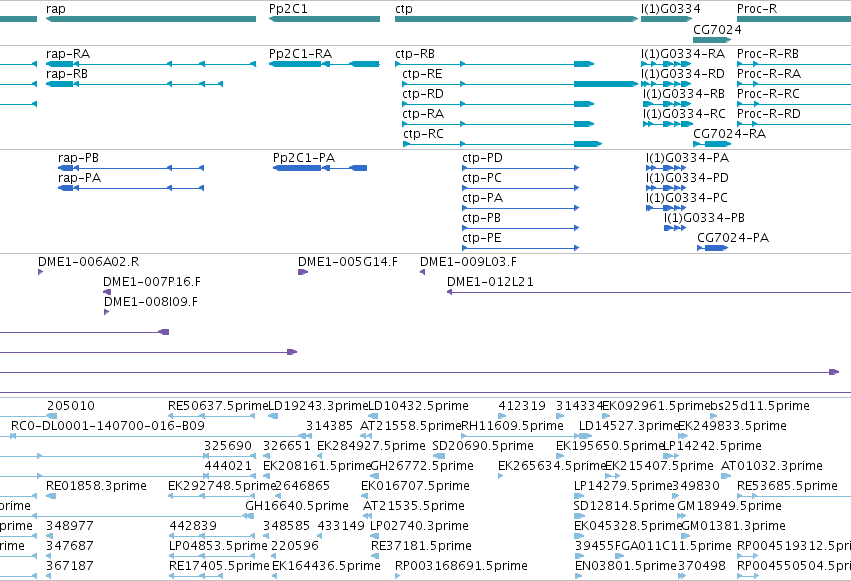Click the RE01858.3prime EST label
Screen dimensions: 851x581
coord(97,487)
